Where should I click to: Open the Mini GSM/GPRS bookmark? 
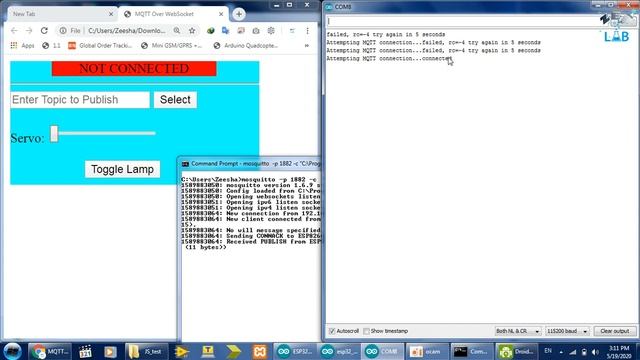[171, 45]
